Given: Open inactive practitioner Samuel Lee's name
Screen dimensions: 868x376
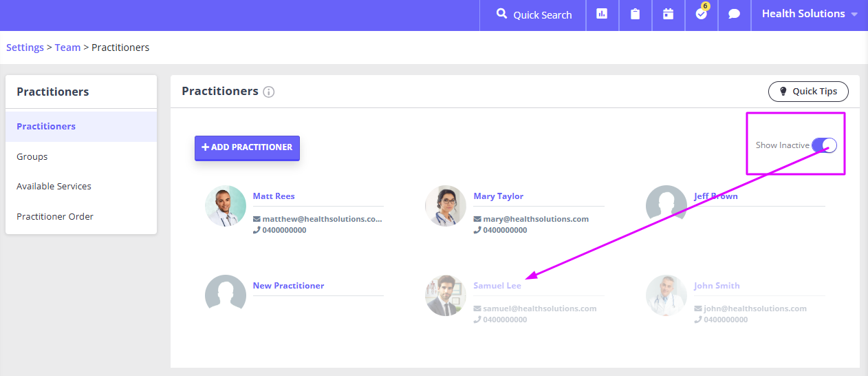Looking at the screenshot, I should click(497, 286).
